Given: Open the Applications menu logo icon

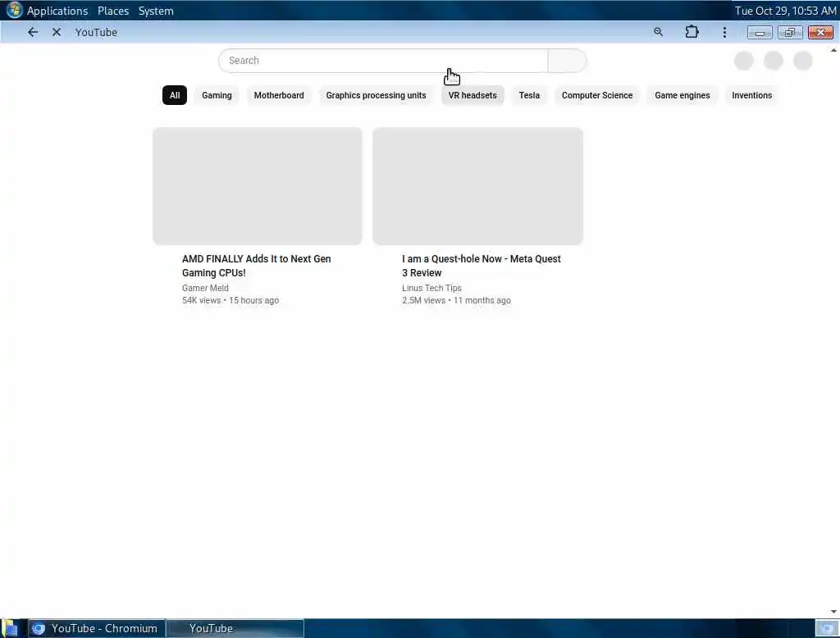Looking at the screenshot, I should pos(15,10).
